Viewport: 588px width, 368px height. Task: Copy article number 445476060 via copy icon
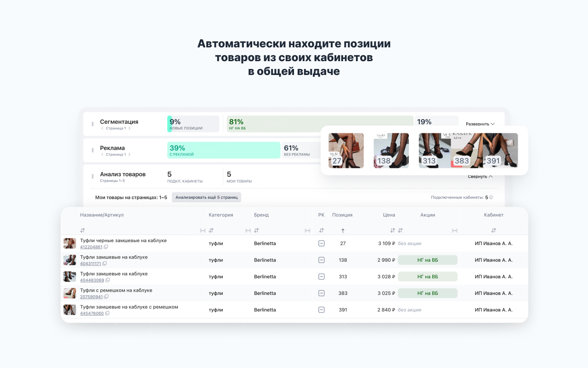tap(107, 313)
